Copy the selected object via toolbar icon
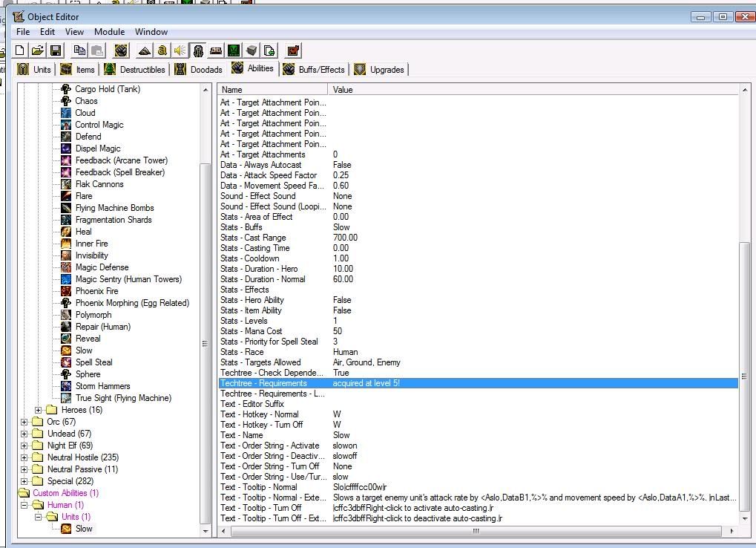This screenshot has width=756, height=548. click(79, 50)
